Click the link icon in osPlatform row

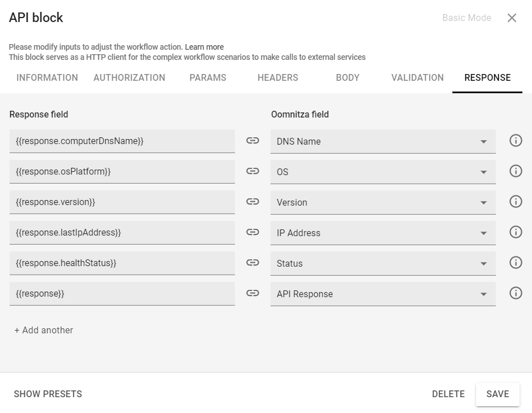pos(252,172)
